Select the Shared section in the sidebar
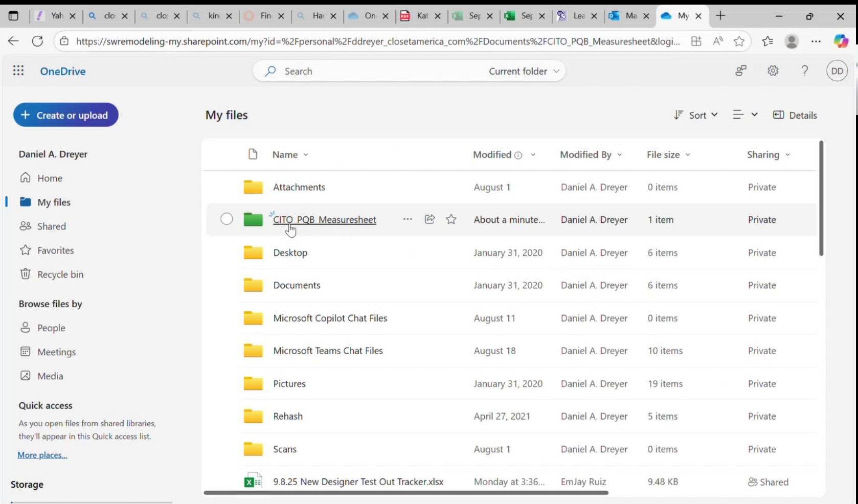Screen dimensions: 858x504 tap(51, 226)
